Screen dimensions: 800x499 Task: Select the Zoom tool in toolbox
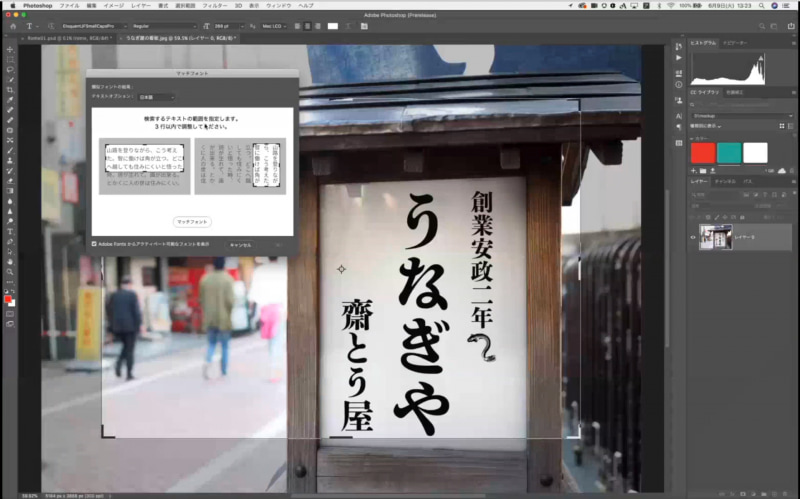pos(10,271)
